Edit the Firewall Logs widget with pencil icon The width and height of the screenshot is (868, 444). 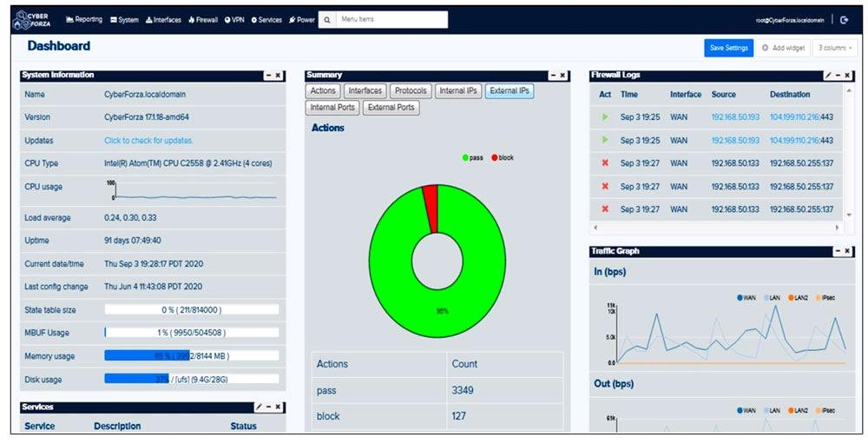829,76
